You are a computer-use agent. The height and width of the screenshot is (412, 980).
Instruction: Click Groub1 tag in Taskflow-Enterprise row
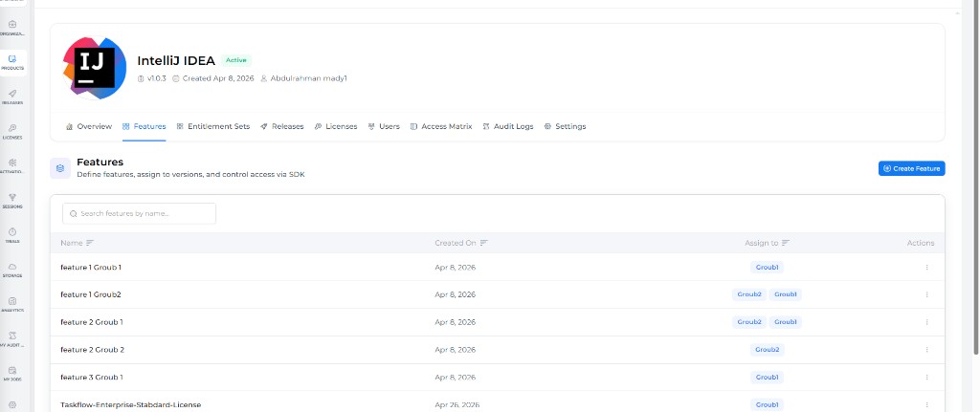point(767,404)
